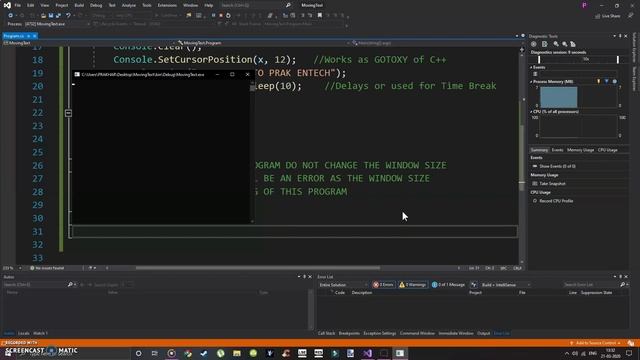
Task: Open the Entire Solution scope dropdown
Action: click(x=343, y=285)
